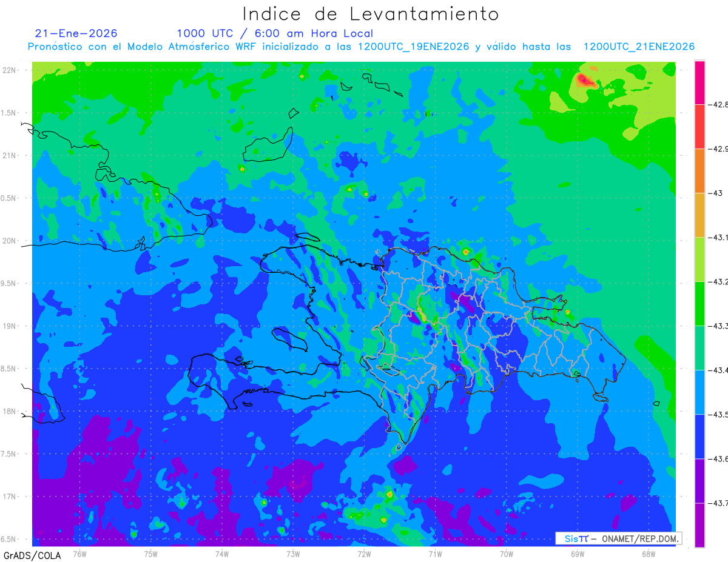Pick the orange legend swatch above -43
Image resolution: width=728 pixels, height=562 pixels.
point(699,170)
